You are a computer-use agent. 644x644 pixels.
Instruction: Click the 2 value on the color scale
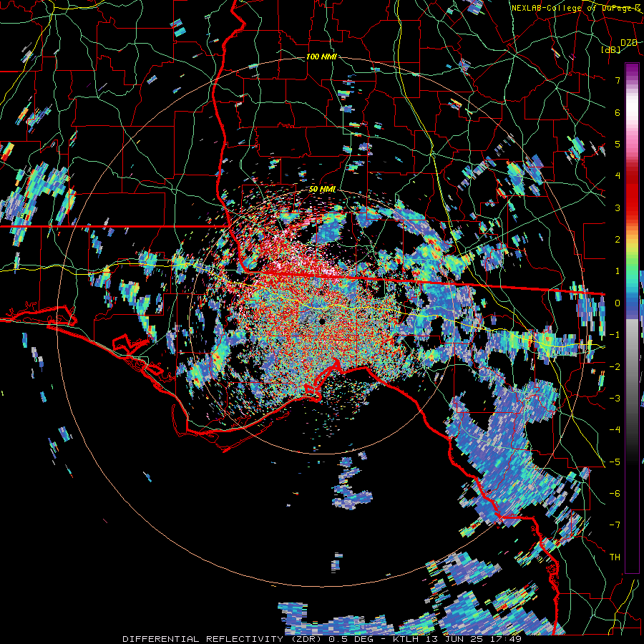click(x=618, y=240)
